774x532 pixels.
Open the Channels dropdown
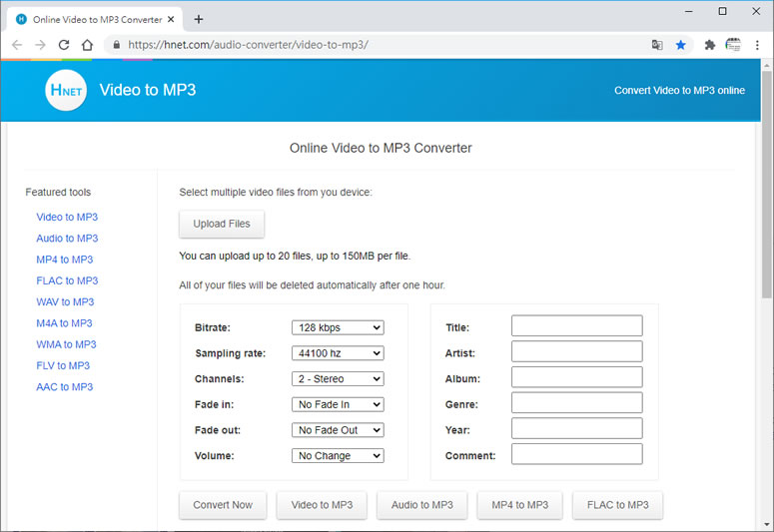(x=338, y=379)
